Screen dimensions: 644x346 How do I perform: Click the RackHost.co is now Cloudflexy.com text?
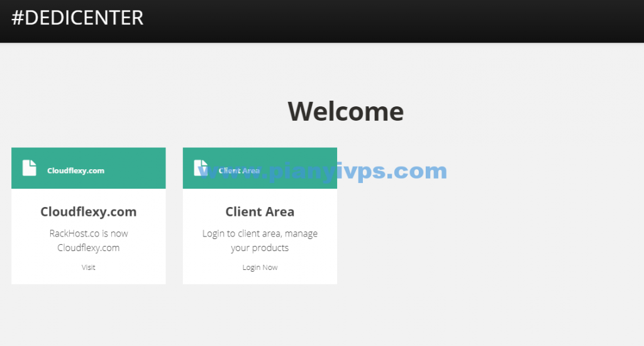[88, 240]
